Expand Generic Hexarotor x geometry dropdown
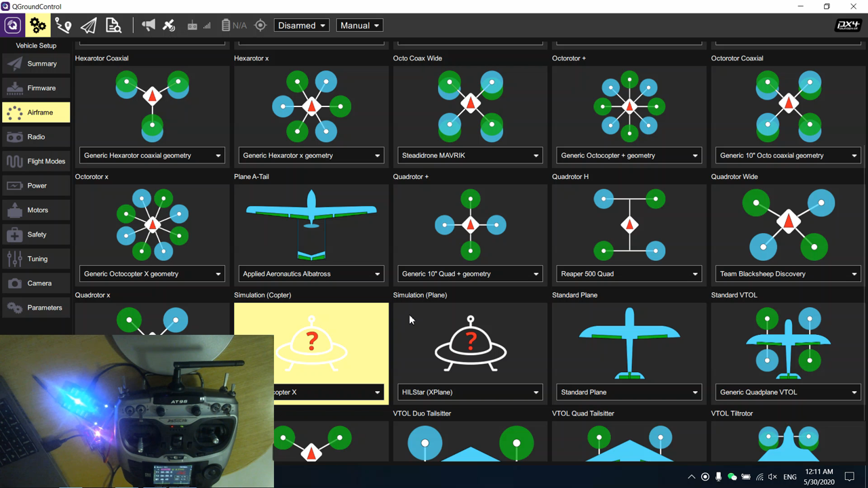 click(x=311, y=155)
